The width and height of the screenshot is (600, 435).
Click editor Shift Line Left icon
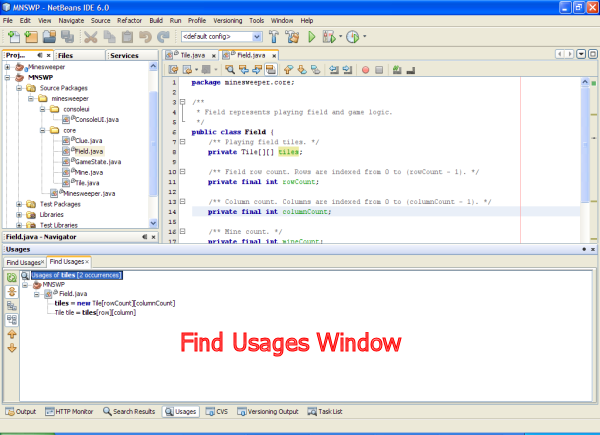tap(334, 70)
